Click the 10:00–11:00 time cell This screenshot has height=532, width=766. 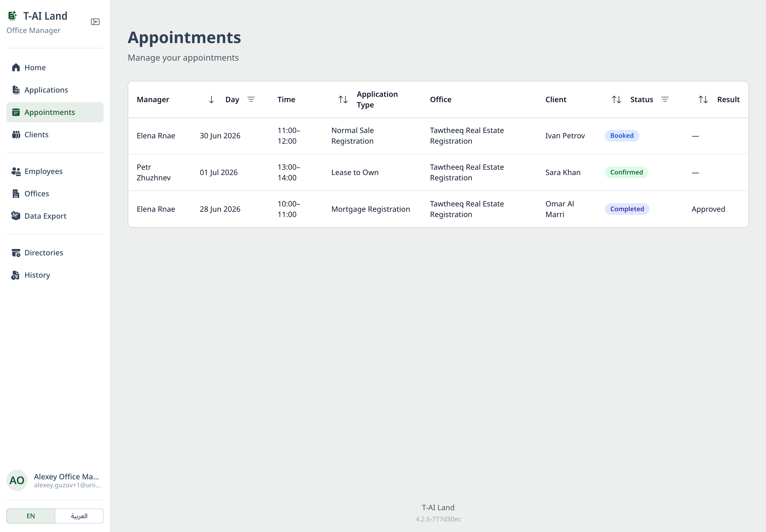289,209
